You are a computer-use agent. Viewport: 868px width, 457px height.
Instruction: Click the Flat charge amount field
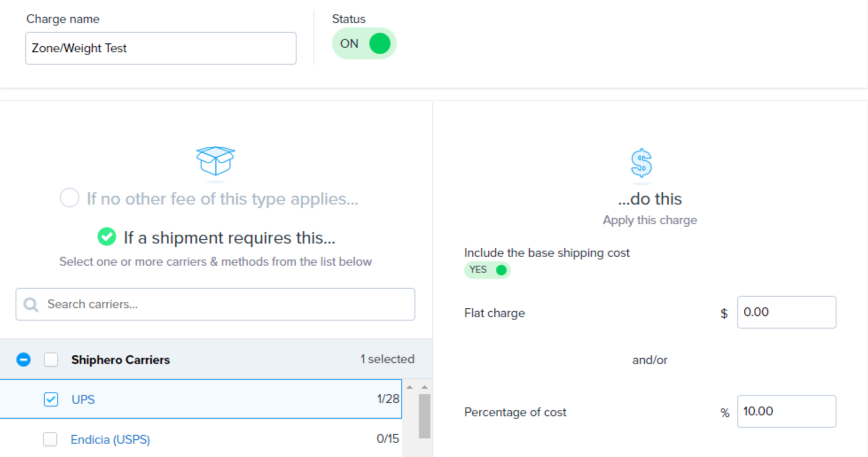pos(786,312)
